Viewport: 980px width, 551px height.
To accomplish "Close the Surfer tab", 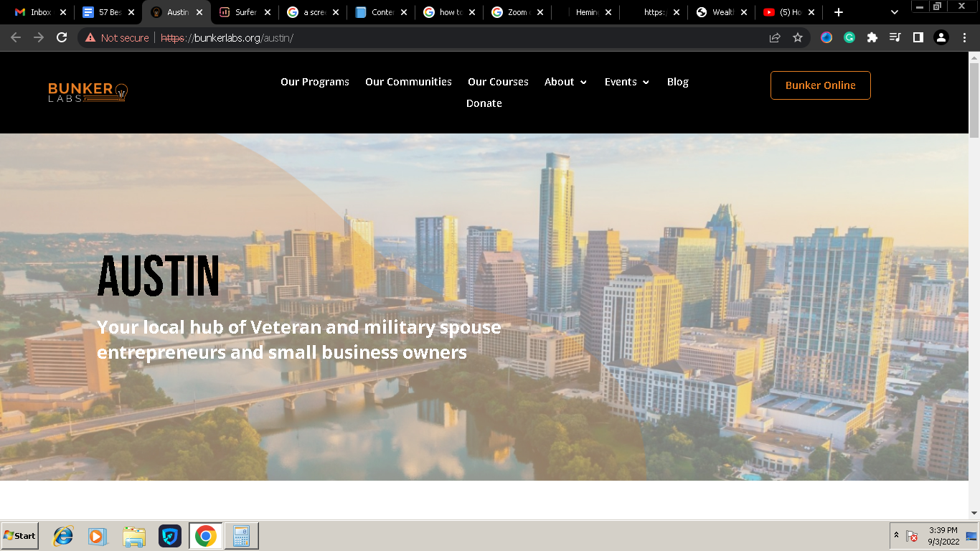I will [x=268, y=12].
